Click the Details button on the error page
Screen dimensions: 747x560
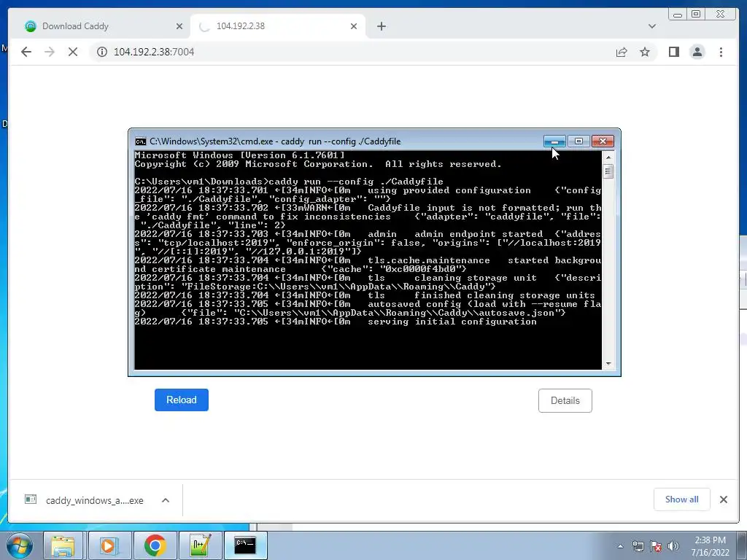coord(565,400)
